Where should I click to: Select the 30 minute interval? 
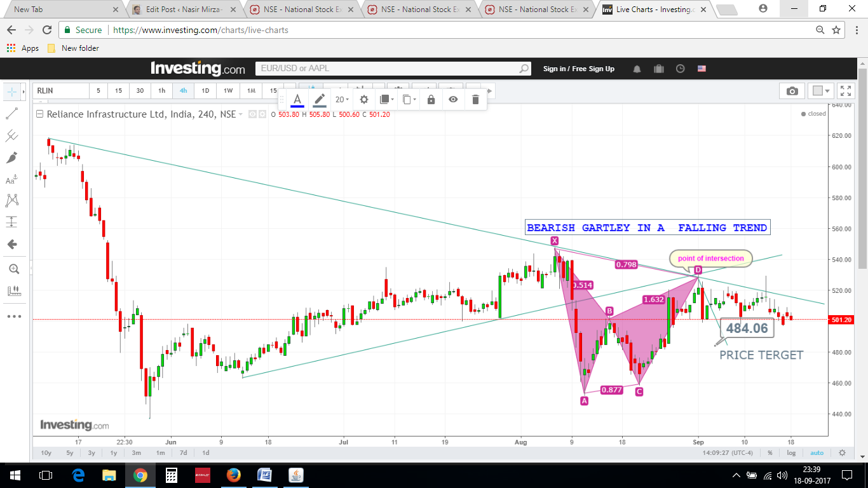pyautogui.click(x=140, y=91)
